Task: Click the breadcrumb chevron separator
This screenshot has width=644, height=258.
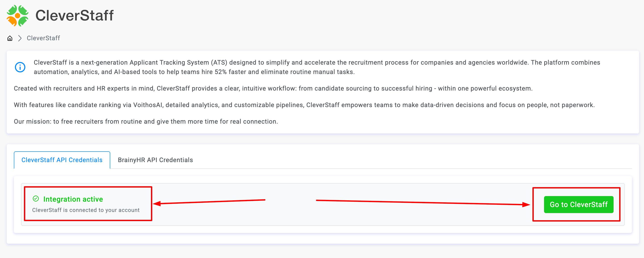Action: [20, 38]
